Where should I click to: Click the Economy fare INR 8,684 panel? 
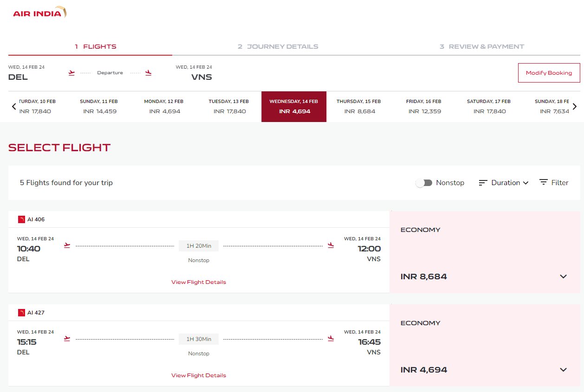[x=485, y=252]
